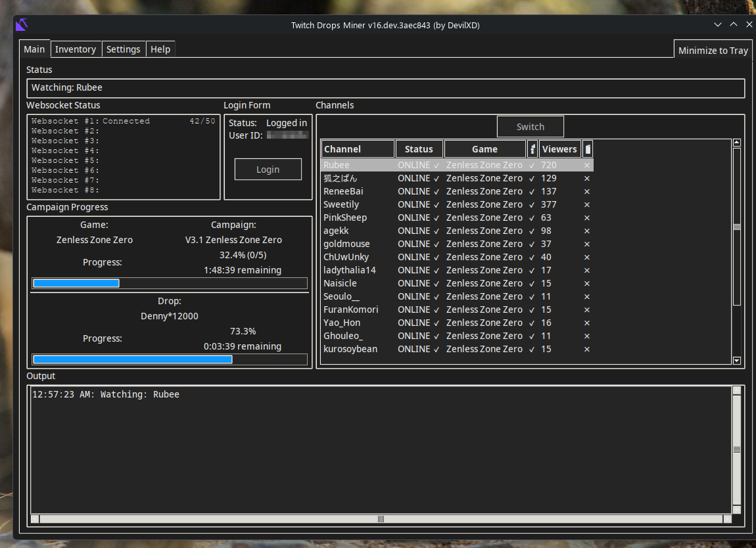756x548 pixels.
Task: Select the ladythalia14 channel name
Action: click(x=350, y=270)
